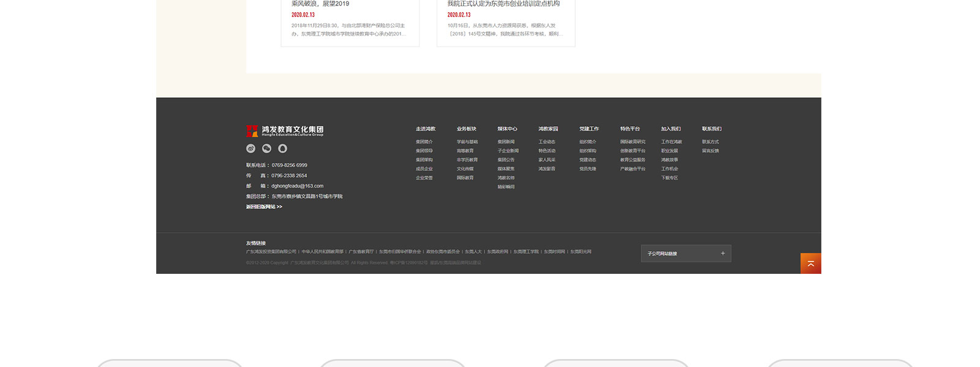This screenshot has width=980, height=367.
Task: Open the 子企业新闻 link
Action: tap(508, 151)
